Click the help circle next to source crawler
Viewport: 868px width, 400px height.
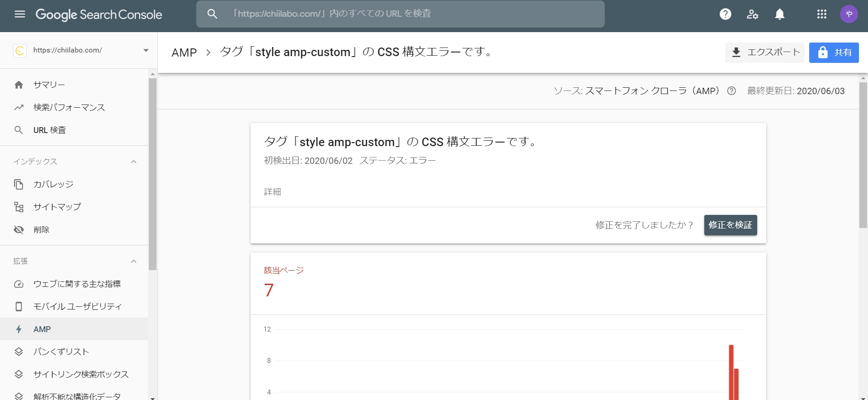[731, 91]
